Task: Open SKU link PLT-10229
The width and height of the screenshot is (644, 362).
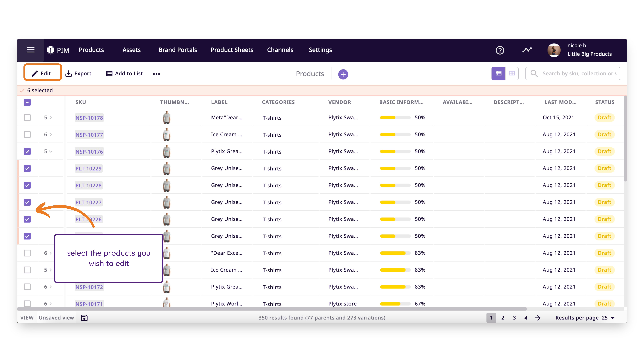Action: click(89, 169)
